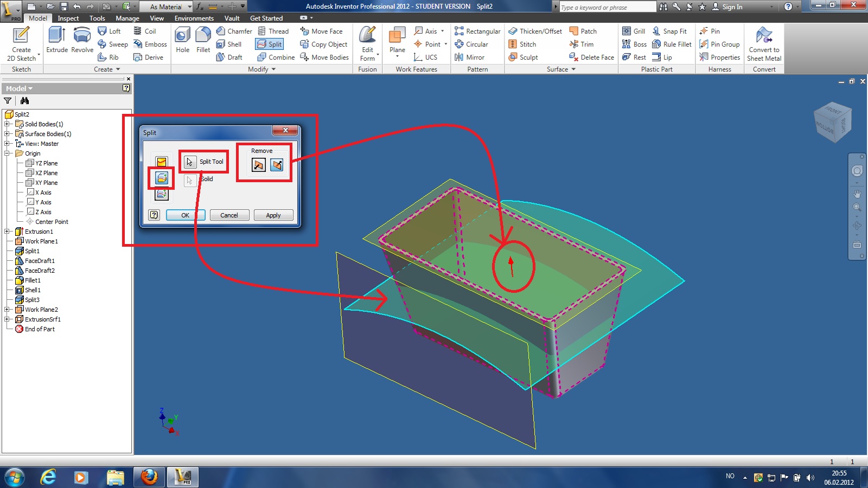Screen dimensions: 868x488
Task: Activate the Rib tool
Action: click(108, 57)
